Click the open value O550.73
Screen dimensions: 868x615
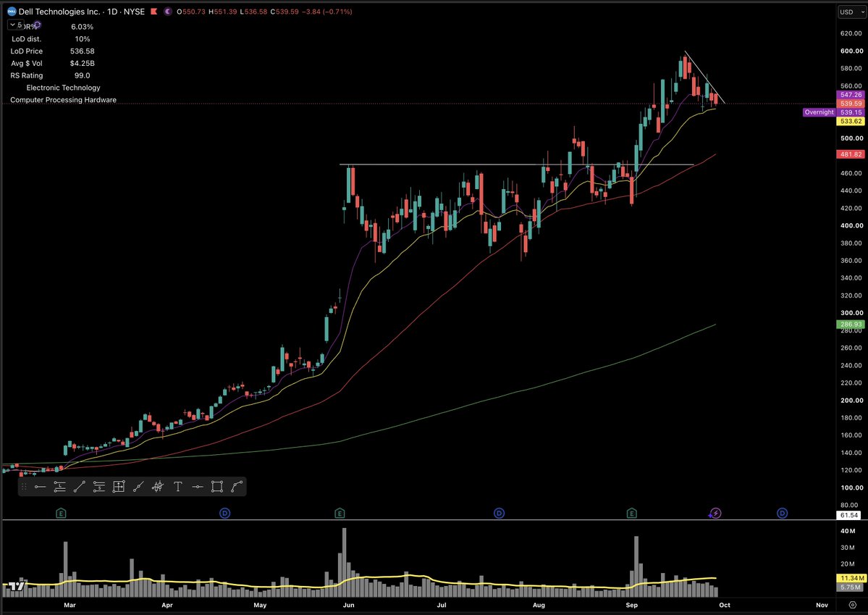pos(191,12)
